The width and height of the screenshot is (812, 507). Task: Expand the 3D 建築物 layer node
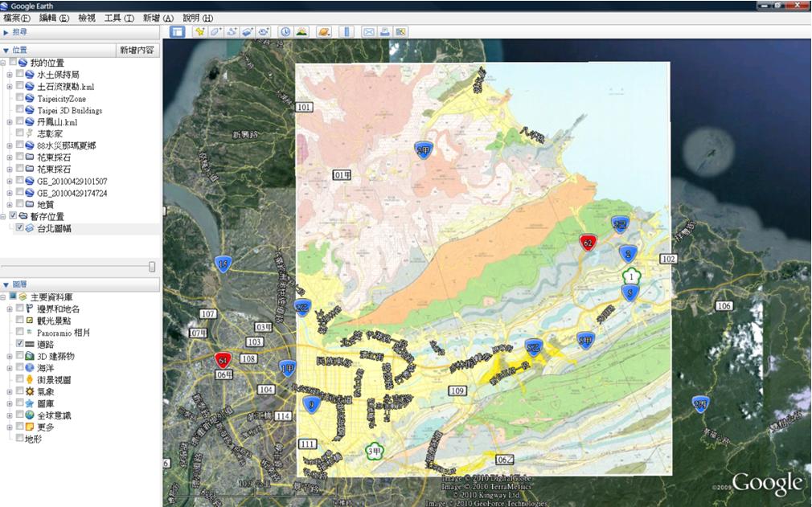click(10, 356)
